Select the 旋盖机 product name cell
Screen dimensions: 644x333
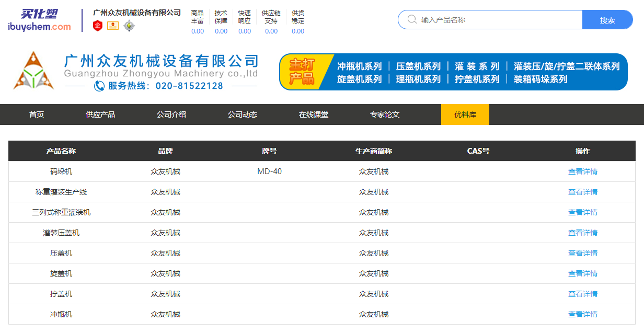tap(61, 273)
